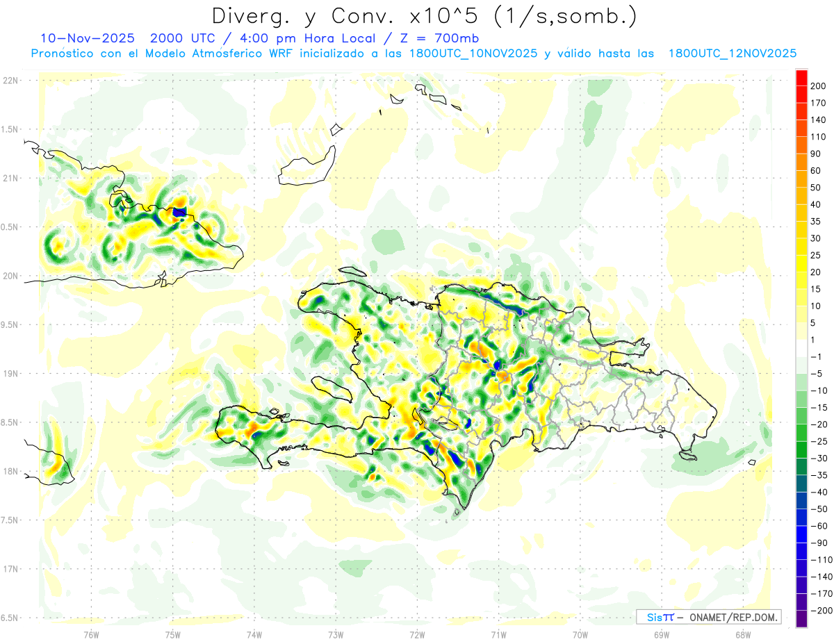Click the "70W" longitude label
Screen dimensions: 834x644
580,634
